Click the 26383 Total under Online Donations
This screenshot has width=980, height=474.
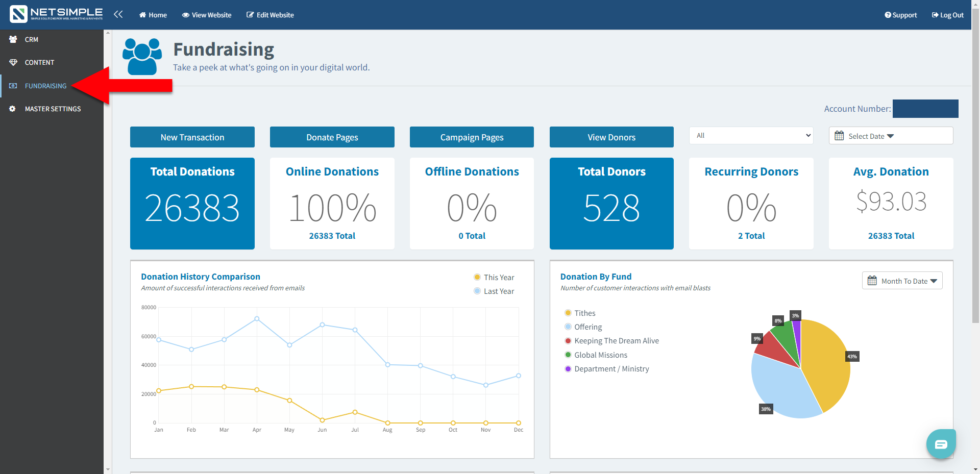332,236
